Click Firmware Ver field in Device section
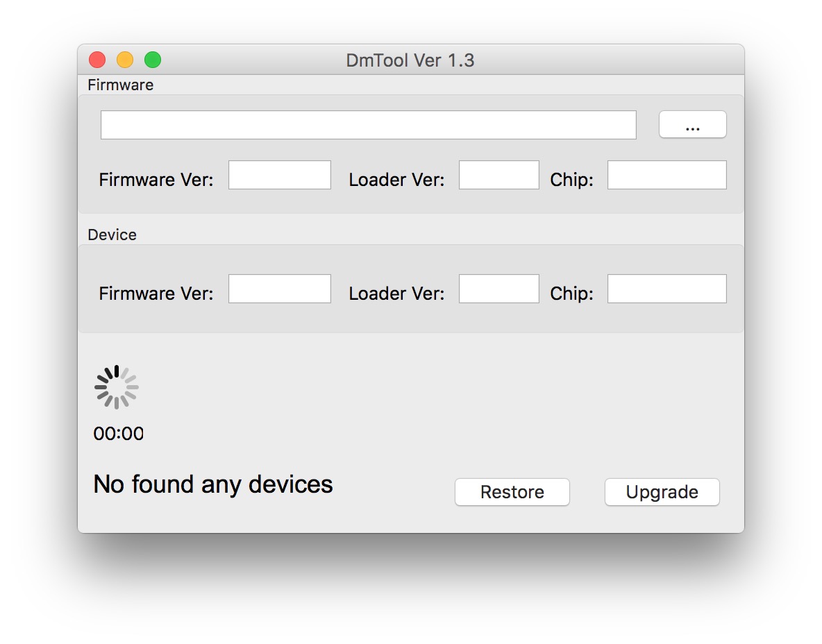Screen dimensions: 822x644 click(x=280, y=289)
